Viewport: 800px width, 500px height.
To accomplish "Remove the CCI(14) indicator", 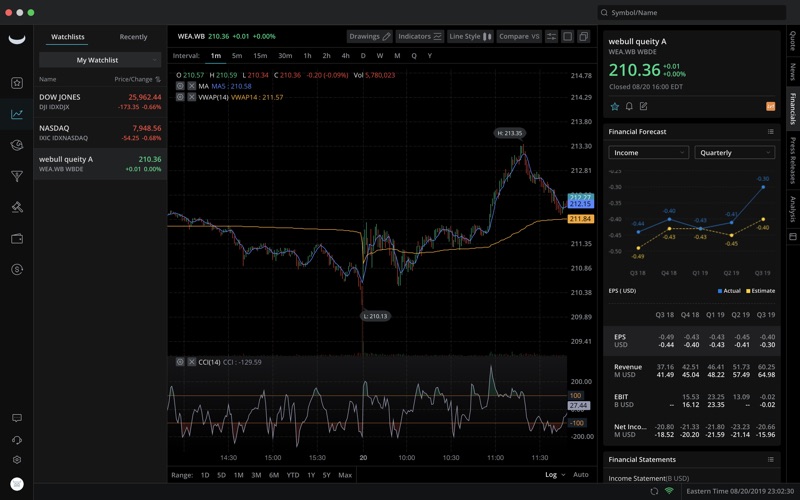I will (192, 362).
